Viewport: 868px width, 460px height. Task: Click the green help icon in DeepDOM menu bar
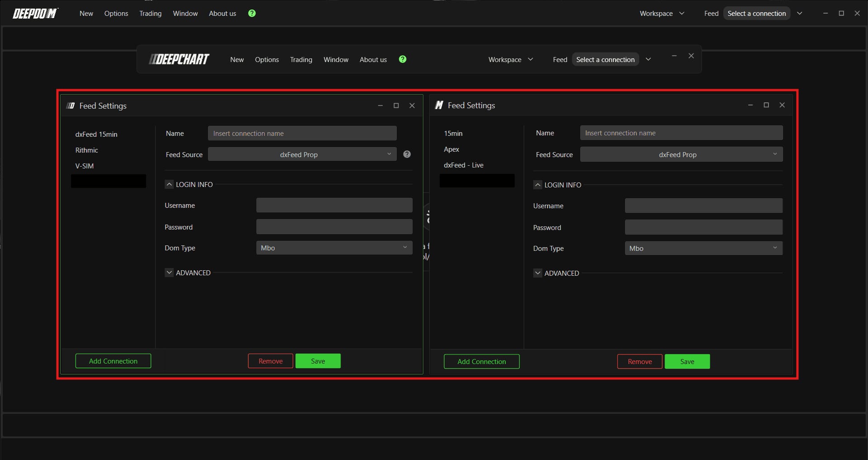click(x=252, y=13)
